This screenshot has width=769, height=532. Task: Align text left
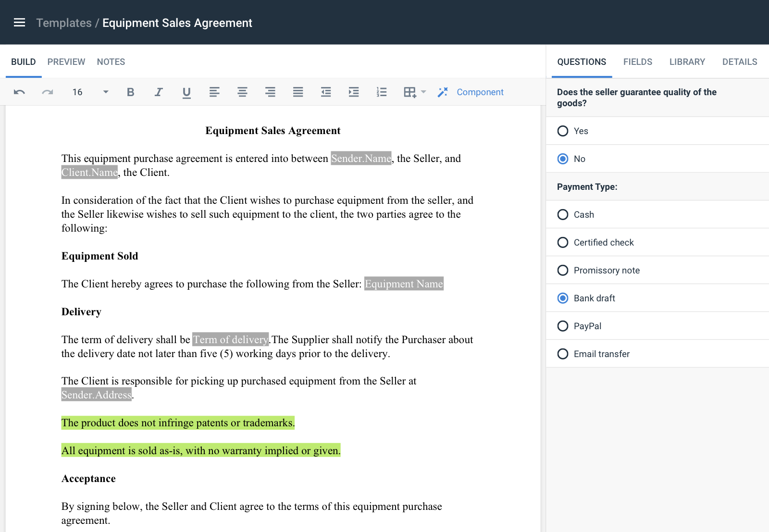[x=214, y=92]
